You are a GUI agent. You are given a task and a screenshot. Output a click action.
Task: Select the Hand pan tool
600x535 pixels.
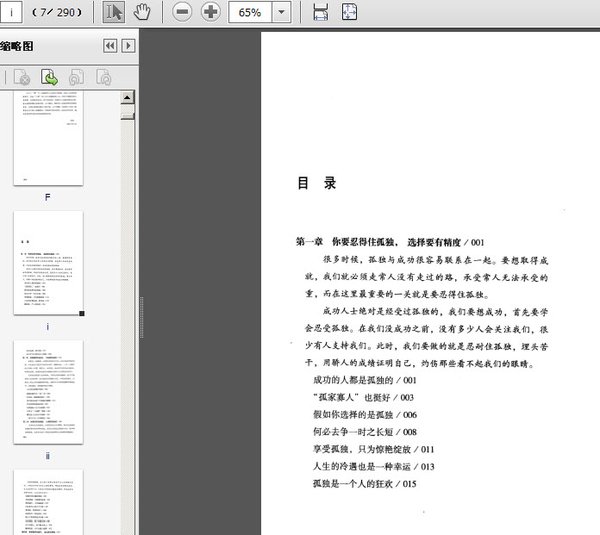click(x=142, y=12)
